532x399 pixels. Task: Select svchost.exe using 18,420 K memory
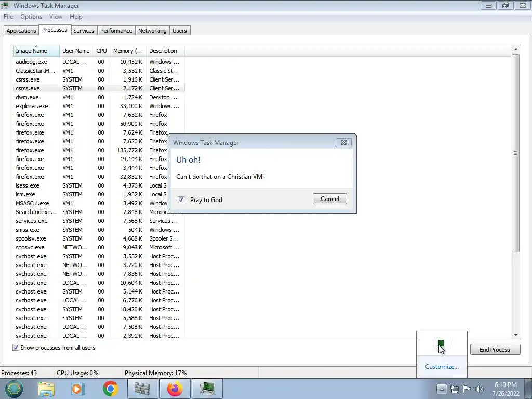point(99,309)
